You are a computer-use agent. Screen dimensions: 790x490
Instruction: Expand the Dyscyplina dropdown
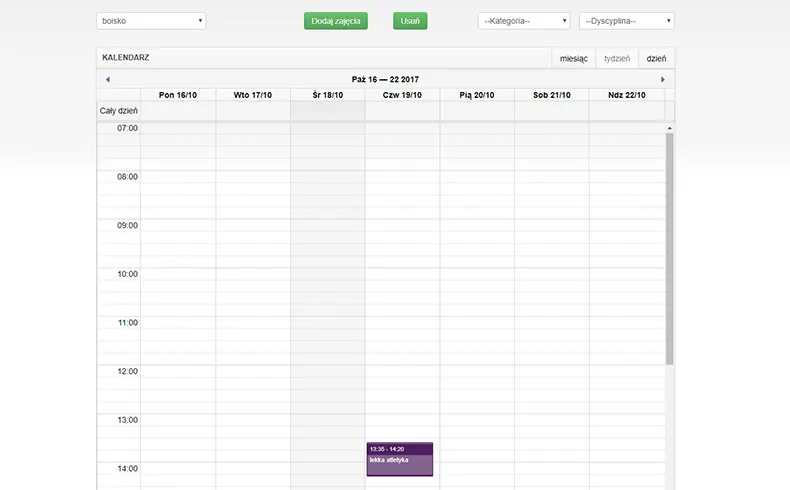pos(626,21)
